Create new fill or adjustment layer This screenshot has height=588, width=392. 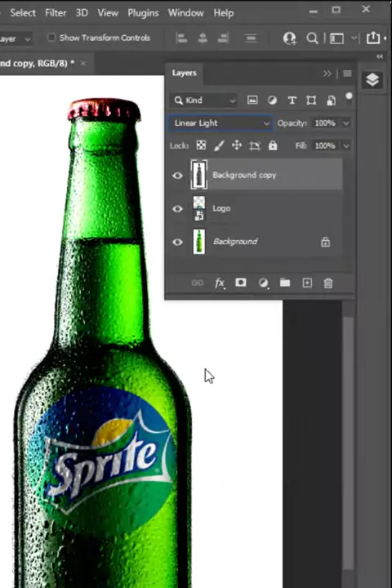click(x=263, y=283)
